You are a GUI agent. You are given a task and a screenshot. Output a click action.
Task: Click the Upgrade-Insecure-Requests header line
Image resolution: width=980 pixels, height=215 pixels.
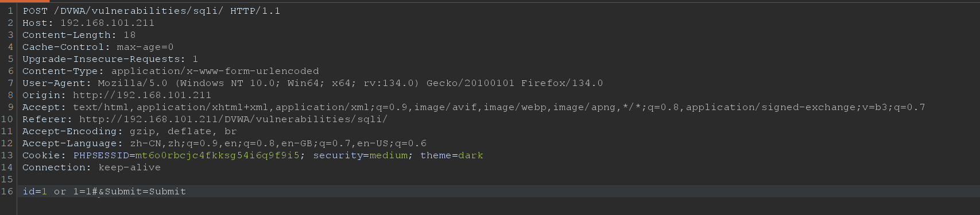[x=110, y=59]
